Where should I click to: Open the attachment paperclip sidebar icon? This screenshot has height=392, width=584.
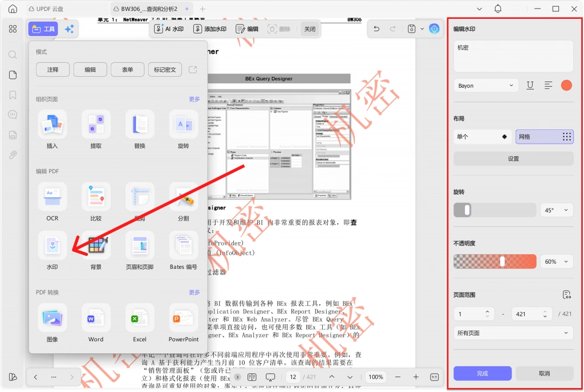click(13, 154)
